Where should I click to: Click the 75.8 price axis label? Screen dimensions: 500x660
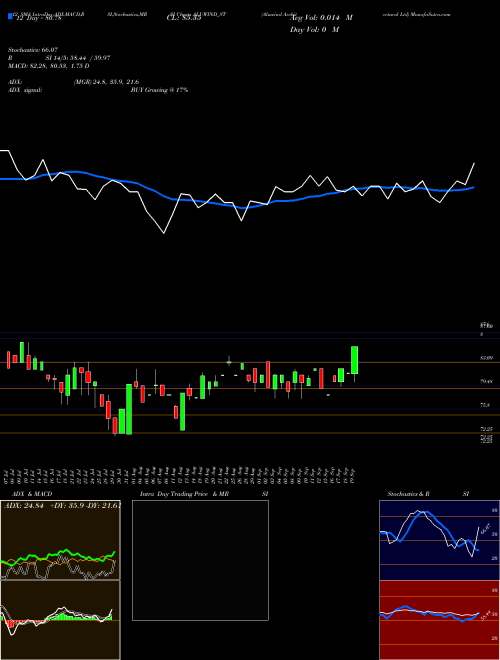pyautogui.click(x=485, y=405)
